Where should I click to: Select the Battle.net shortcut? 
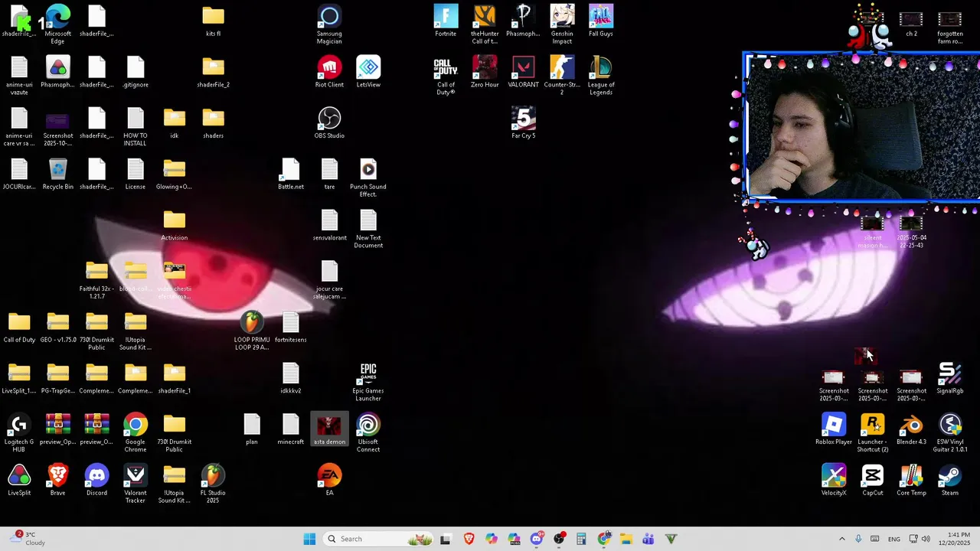coord(291,174)
